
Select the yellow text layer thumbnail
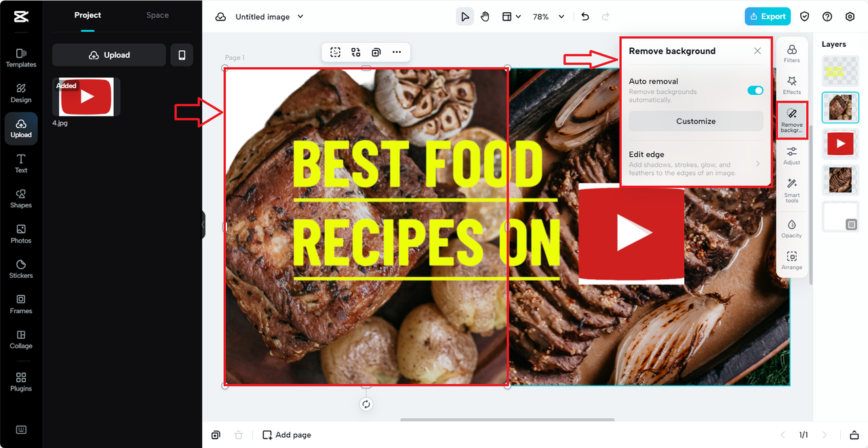click(840, 71)
